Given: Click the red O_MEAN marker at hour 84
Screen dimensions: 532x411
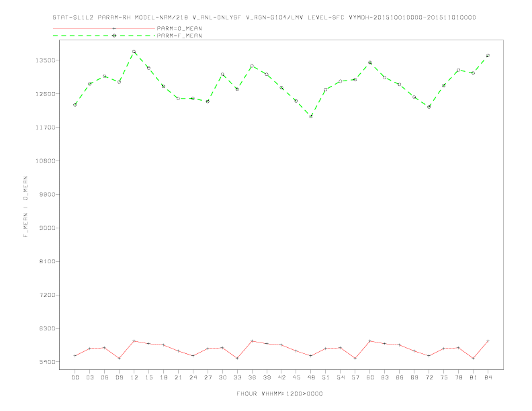Looking at the screenshot, I should coord(488,340).
